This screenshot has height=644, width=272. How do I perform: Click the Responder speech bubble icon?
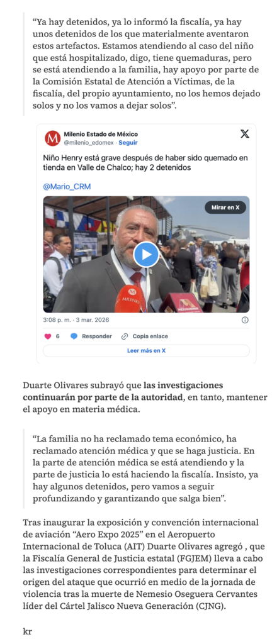click(x=74, y=336)
